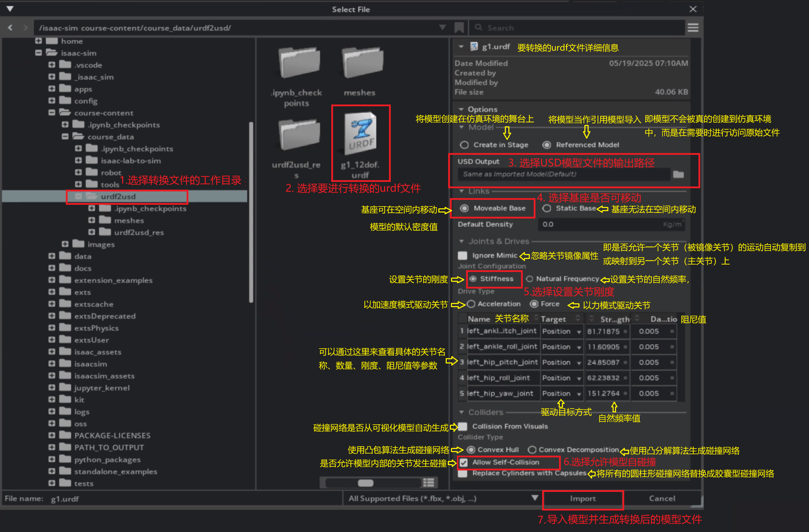Screen dimensions: 809x532
Task: Select the robot folder in tree
Action: coord(111,172)
